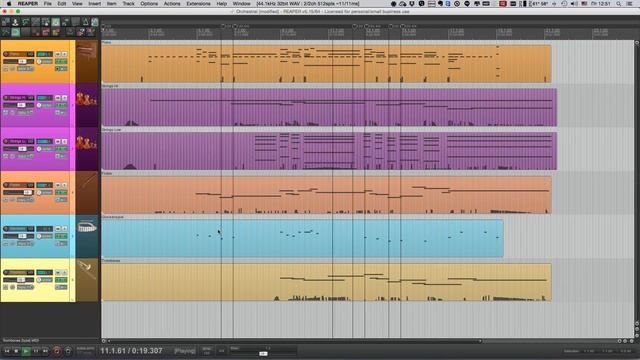Open the Insert menu
Image resolution: width=640 pixels, height=360 pixels.
click(95, 4)
